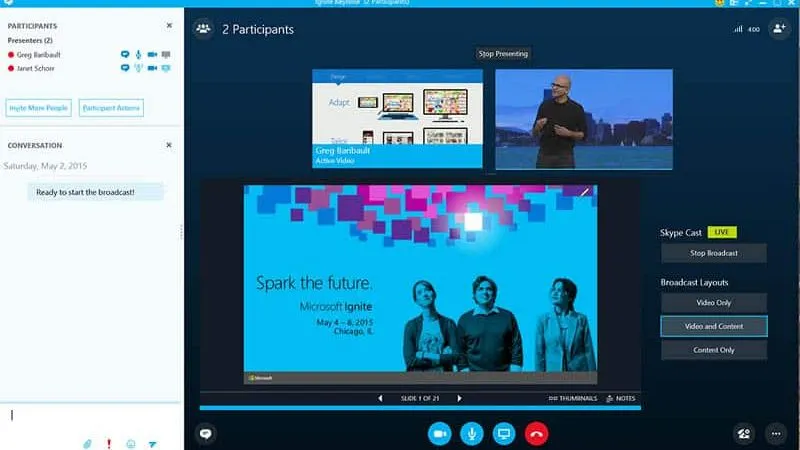Click the LIVE status badge
Screen dimensions: 800x450
point(722,232)
